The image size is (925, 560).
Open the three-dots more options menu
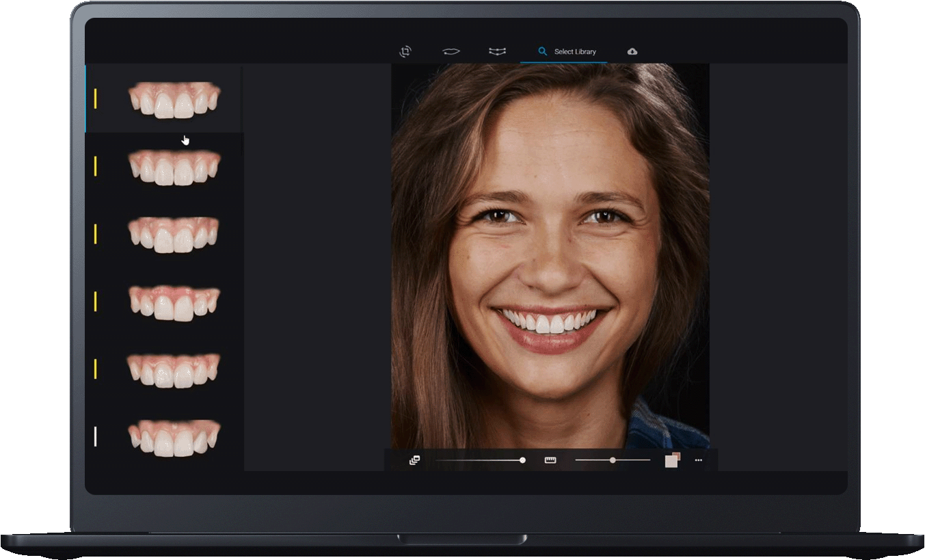pos(698,460)
